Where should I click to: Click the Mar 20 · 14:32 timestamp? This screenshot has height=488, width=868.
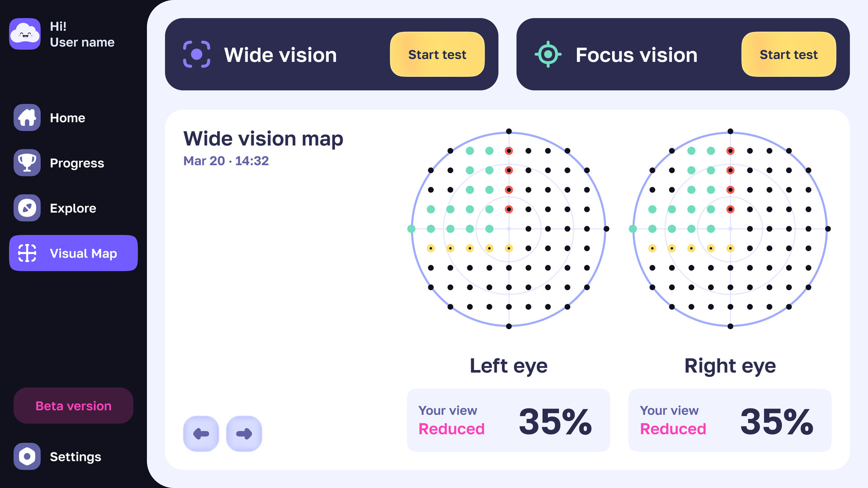(226, 161)
